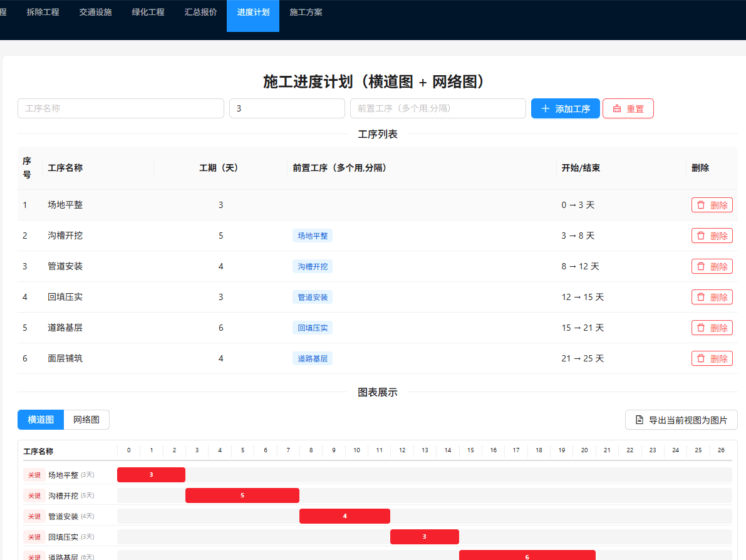This screenshot has width=746, height=560.
Task: Click duration value 5 in 沟槽开挖 row
Action: [220, 236]
